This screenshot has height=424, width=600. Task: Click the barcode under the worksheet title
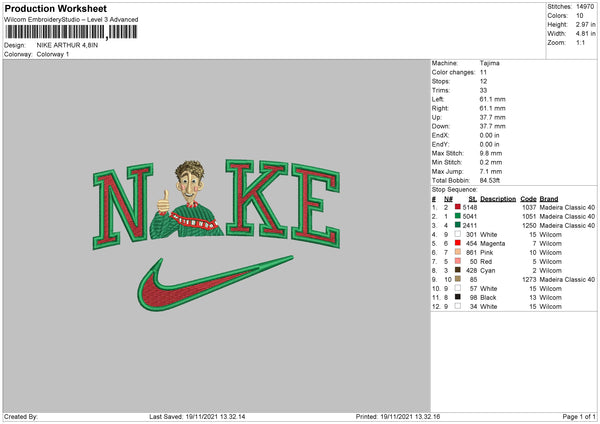[71, 32]
